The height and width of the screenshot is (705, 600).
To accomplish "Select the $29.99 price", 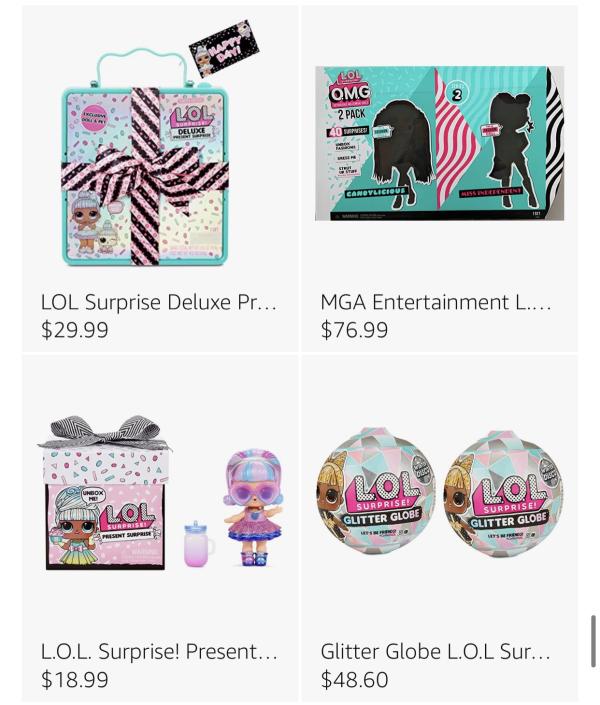I will (x=75, y=330).
